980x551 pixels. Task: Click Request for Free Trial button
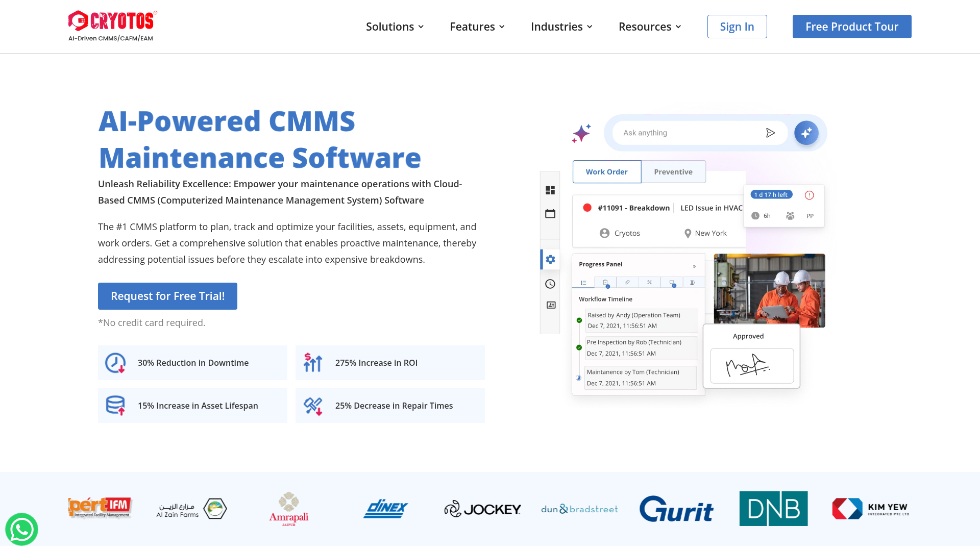167,296
